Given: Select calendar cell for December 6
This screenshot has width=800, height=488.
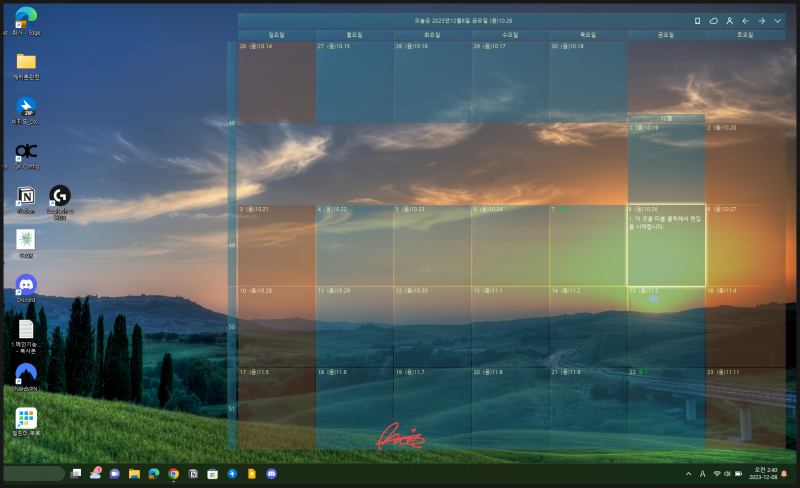Looking at the screenshot, I should pyautogui.click(x=510, y=246).
